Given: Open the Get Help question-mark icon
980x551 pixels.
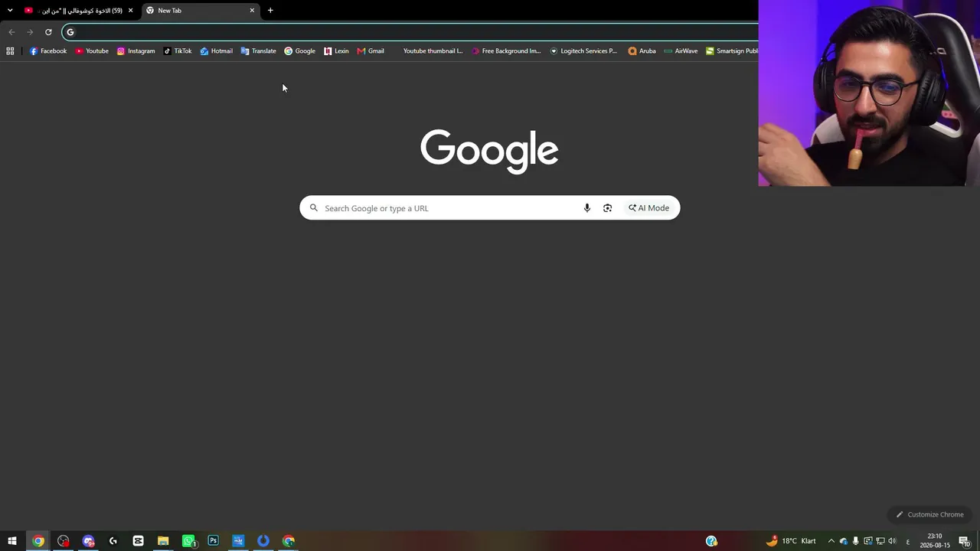Looking at the screenshot, I should point(711,541).
